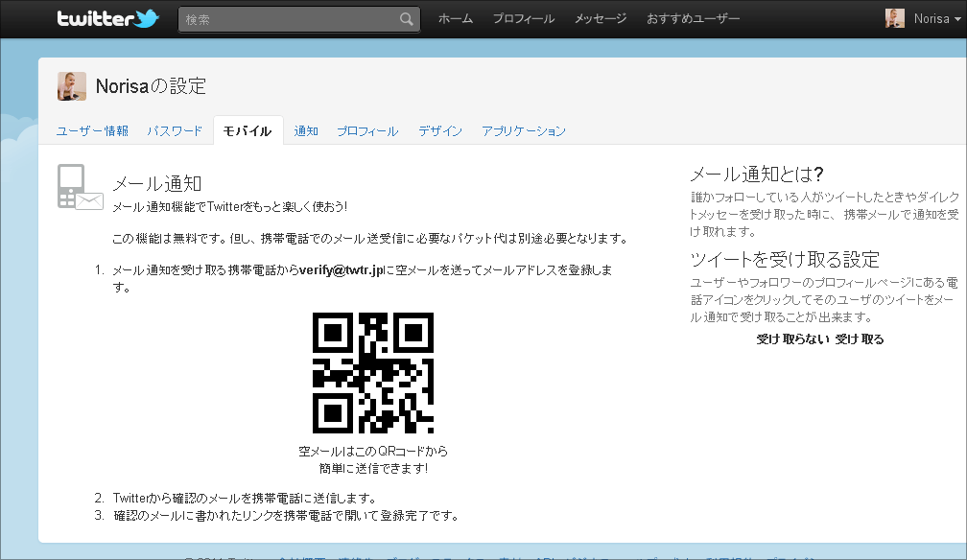Click the ツイートを受け取る設定 heading
The width and height of the screenshot is (967, 560).
[785, 259]
